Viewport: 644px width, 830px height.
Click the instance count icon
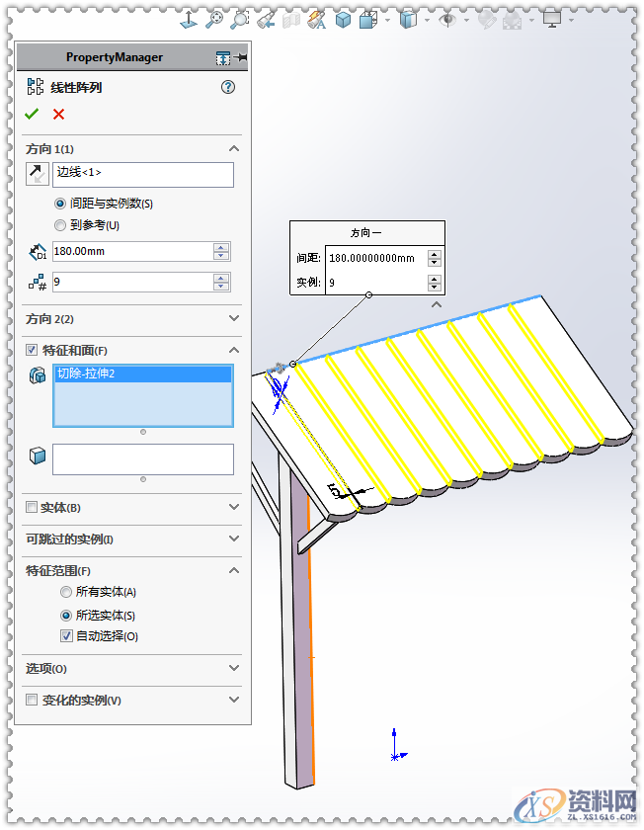(x=38, y=283)
